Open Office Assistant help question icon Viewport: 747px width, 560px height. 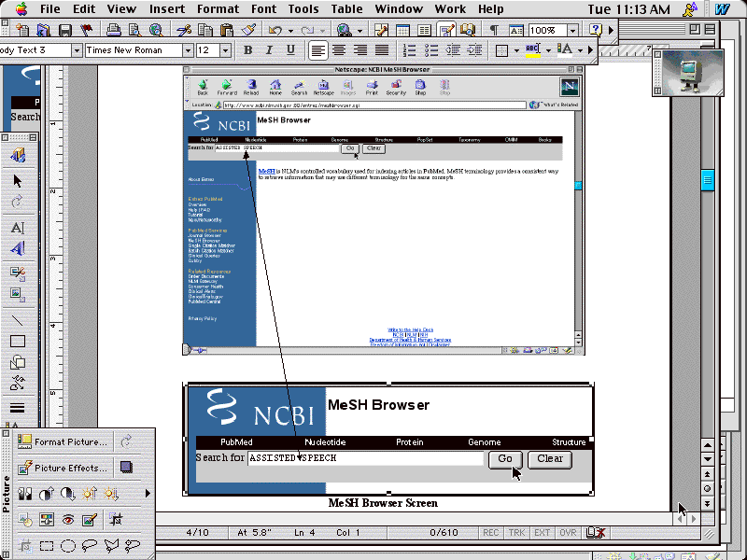pyautogui.click(x=596, y=31)
